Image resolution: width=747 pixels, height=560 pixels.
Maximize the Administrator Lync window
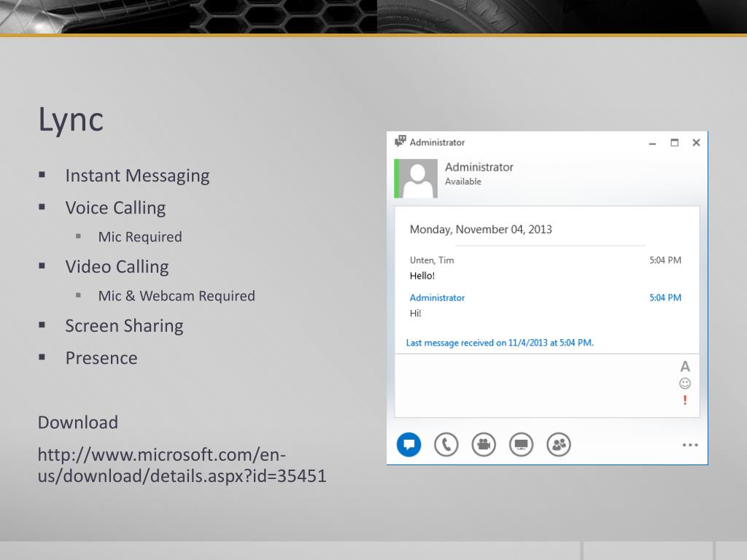pos(674,142)
